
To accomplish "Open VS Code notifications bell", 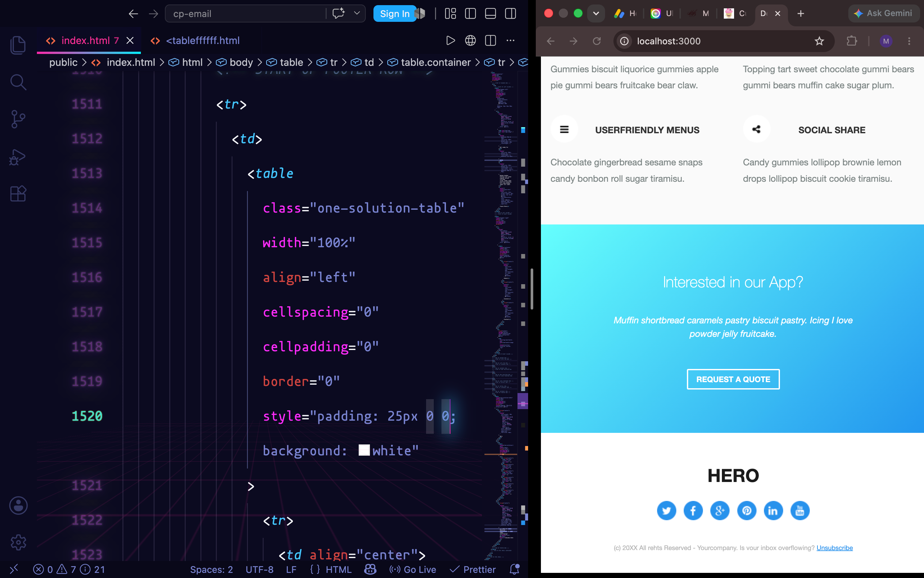I will 514,570.
